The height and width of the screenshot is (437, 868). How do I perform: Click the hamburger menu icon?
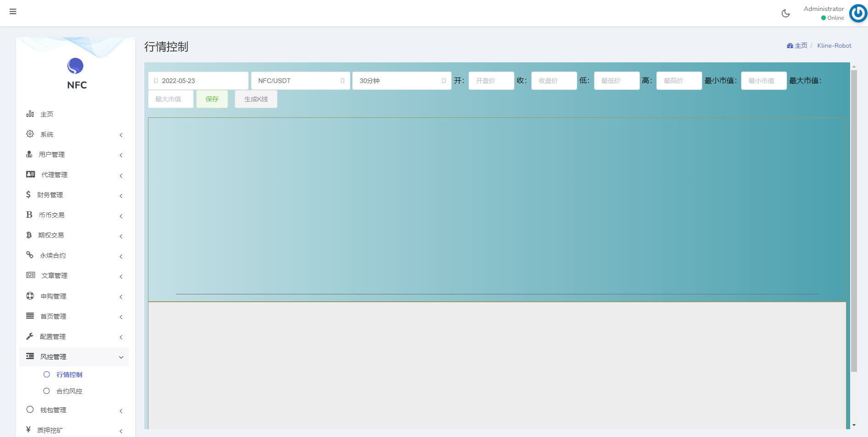point(13,11)
